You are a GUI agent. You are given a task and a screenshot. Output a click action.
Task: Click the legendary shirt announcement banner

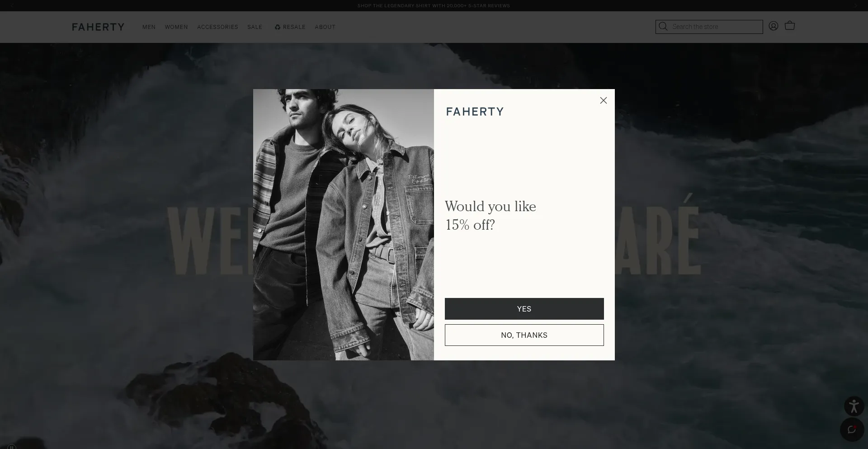pos(434,6)
